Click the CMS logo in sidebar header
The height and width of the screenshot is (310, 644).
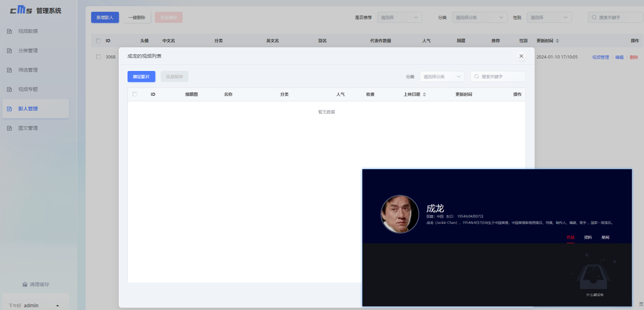click(x=21, y=10)
